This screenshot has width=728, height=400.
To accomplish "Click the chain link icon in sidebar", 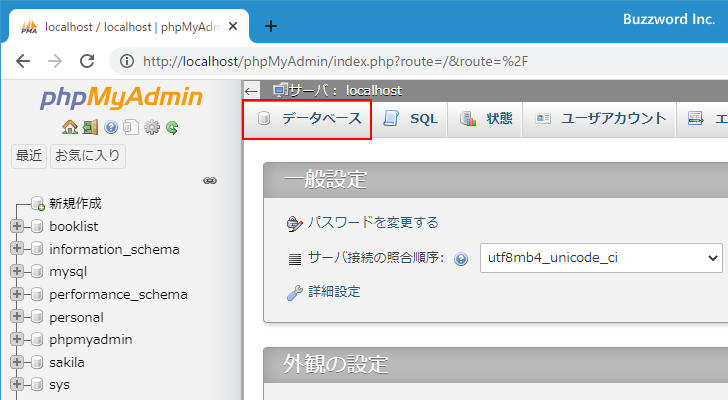I will point(210,180).
